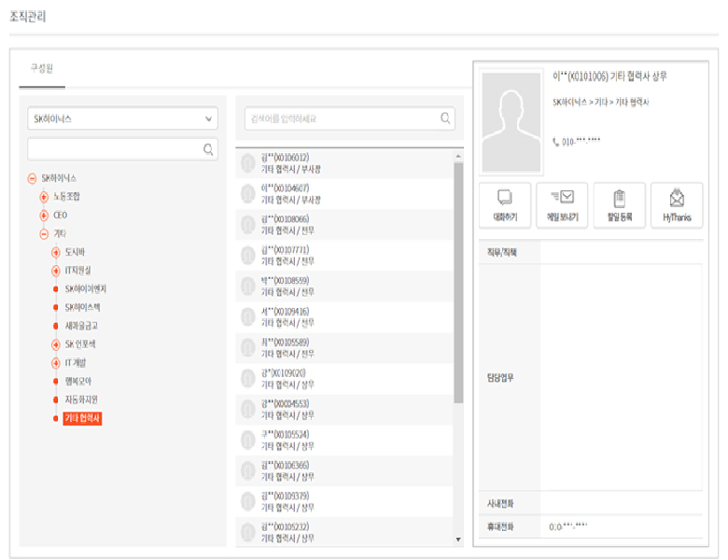Expand the IT 개발 tree node

[55, 363]
